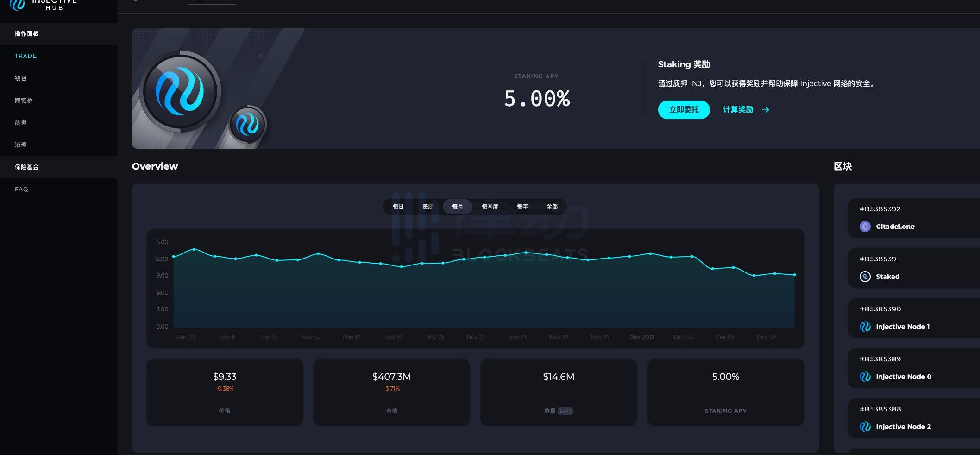Show 全部 time range on chart
The height and width of the screenshot is (455, 980).
(x=552, y=207)
